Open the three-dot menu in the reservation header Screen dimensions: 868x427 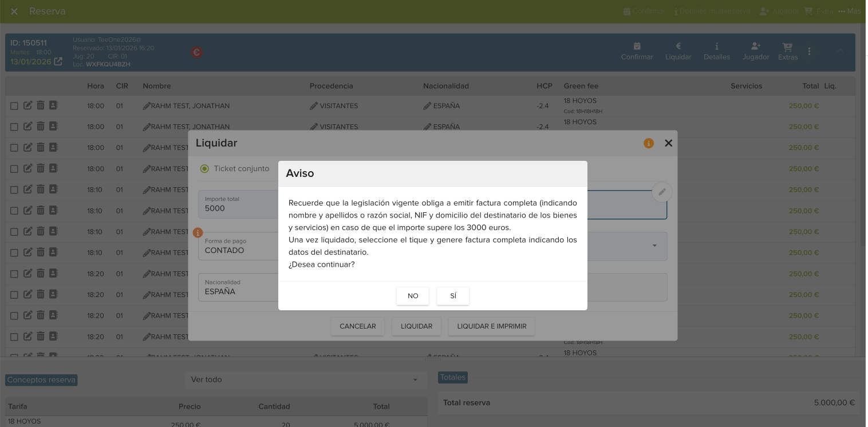coord(809,51)
